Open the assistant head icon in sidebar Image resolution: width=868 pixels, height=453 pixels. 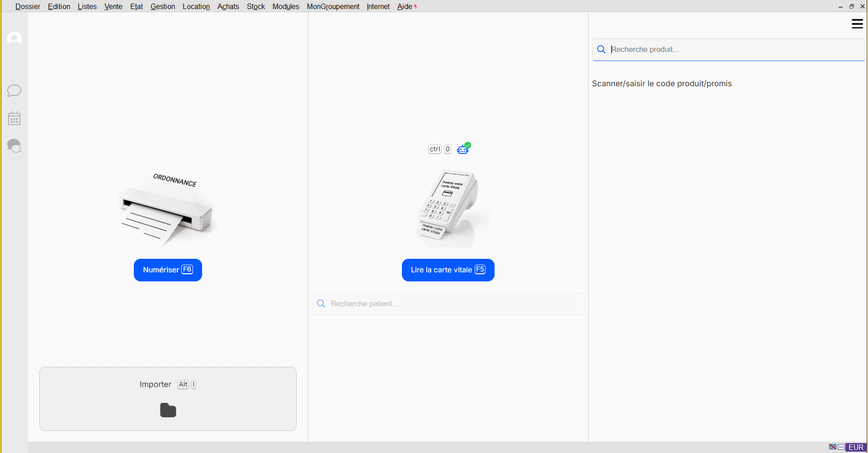14,145
